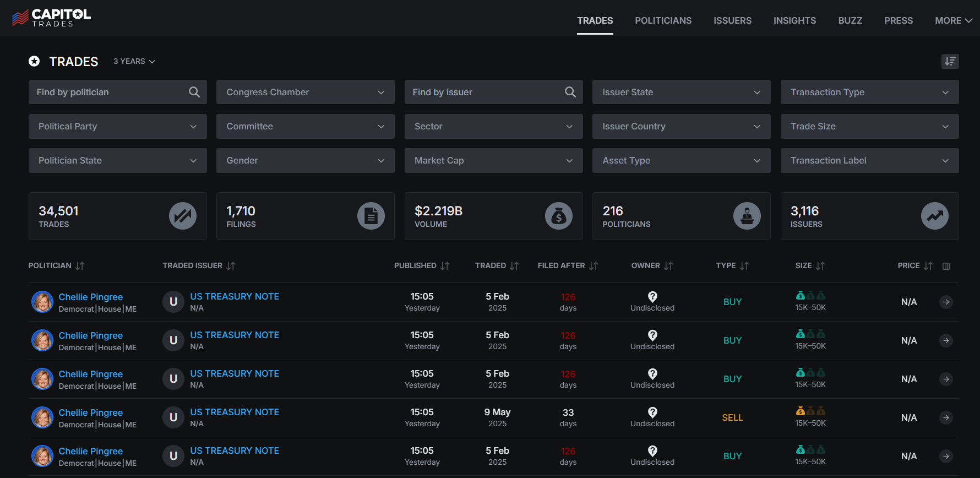Image resolution: width=980 pixels, height=478 pixels.
Task: Sort by Type column
Action: tap(732, 265)
